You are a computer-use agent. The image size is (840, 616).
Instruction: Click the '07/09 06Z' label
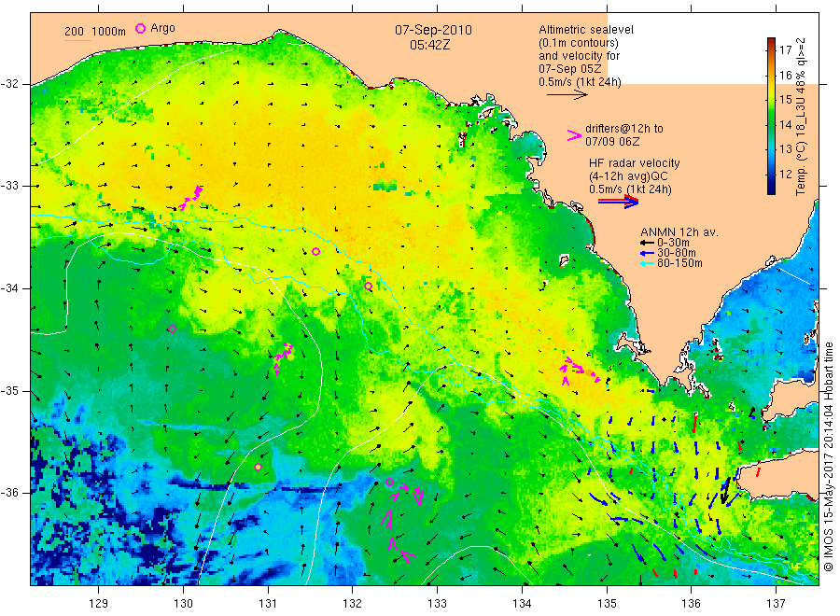(x=612, y=142)
